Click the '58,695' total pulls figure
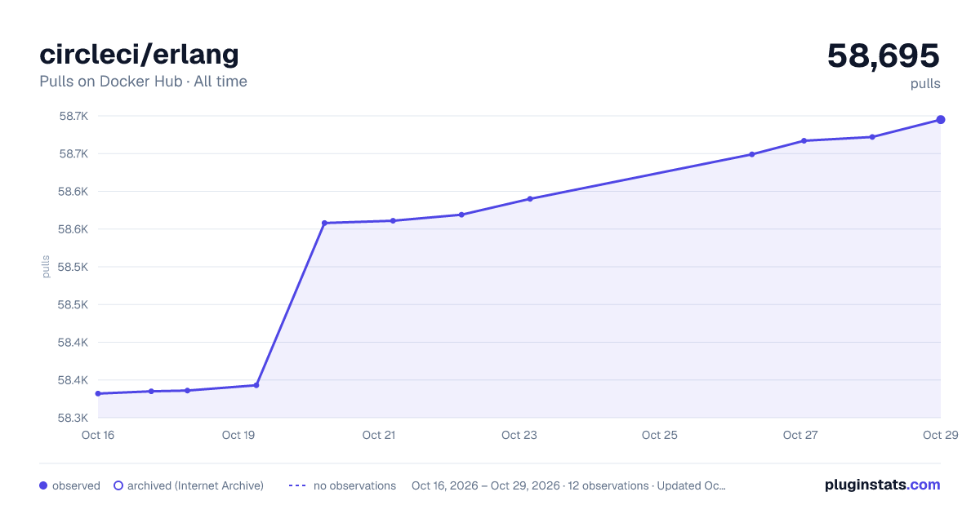This screenshot has height=514, width=980. tap(884, 55)
